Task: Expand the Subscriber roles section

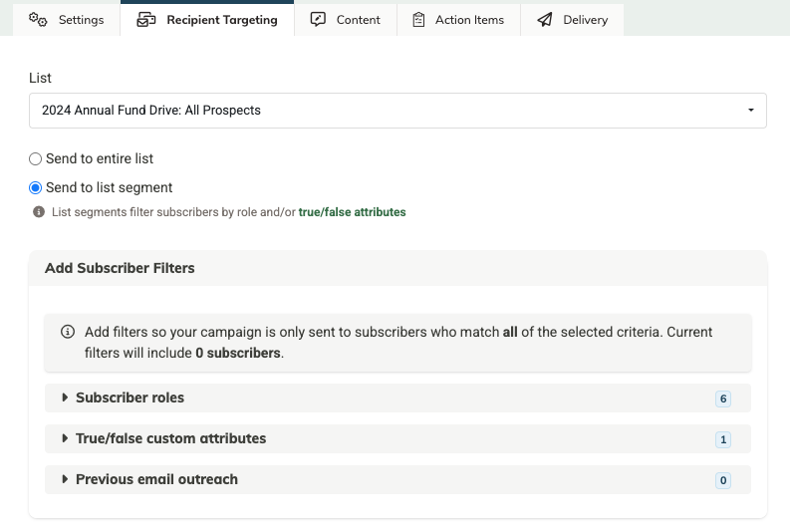Action: point(130,398)
